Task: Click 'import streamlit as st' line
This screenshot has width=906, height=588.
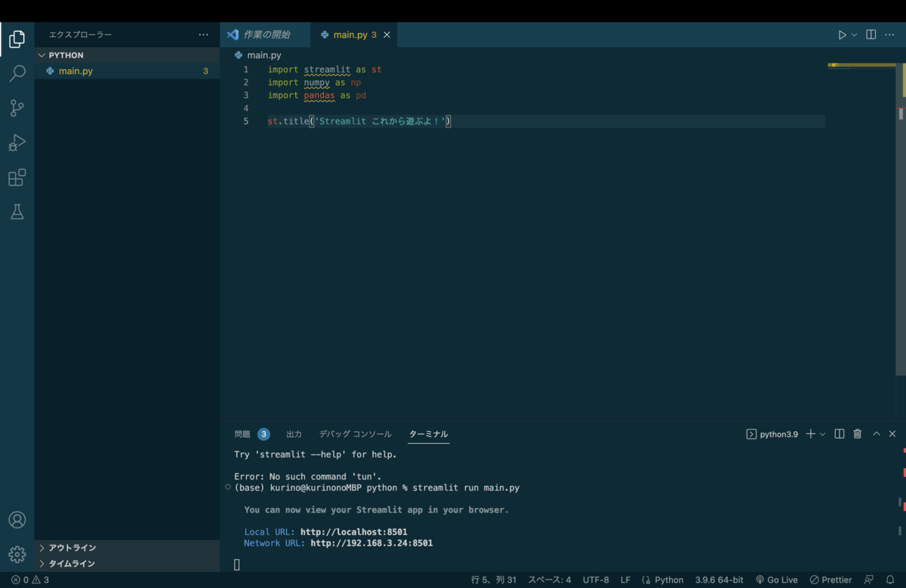Action: [325, 69]
